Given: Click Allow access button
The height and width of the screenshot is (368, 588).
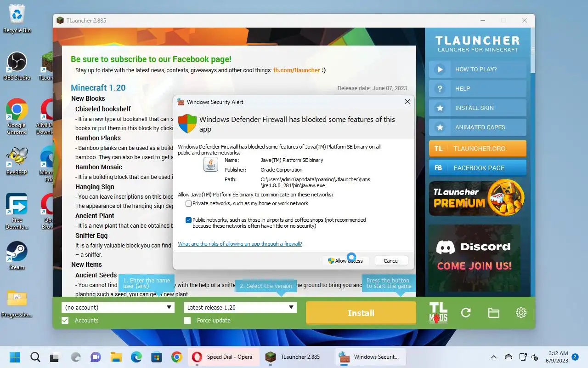Looking at the screenshot, I should pyautogui.click(x=345, y=260).
